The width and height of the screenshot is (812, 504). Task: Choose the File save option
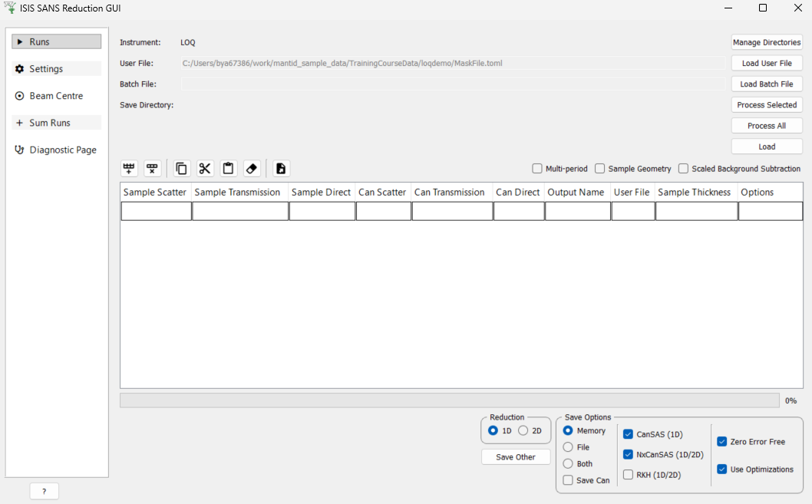coord(568,447)
